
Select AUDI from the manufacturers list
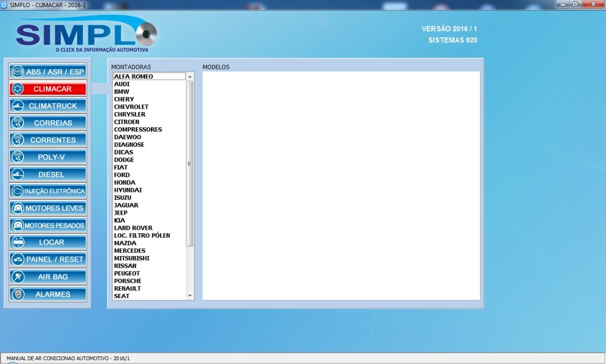coord(149,84)
